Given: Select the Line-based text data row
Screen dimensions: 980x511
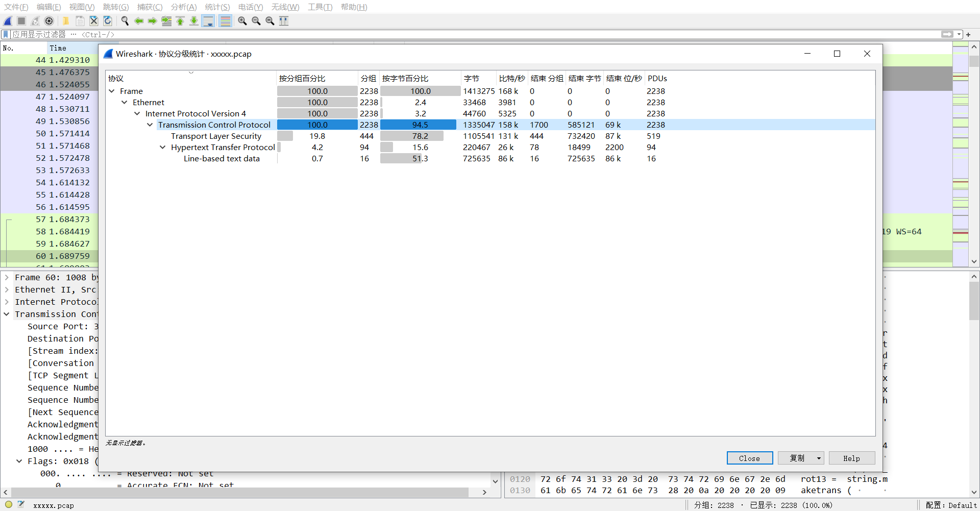Looking at the screenshot, I should 491,158.
